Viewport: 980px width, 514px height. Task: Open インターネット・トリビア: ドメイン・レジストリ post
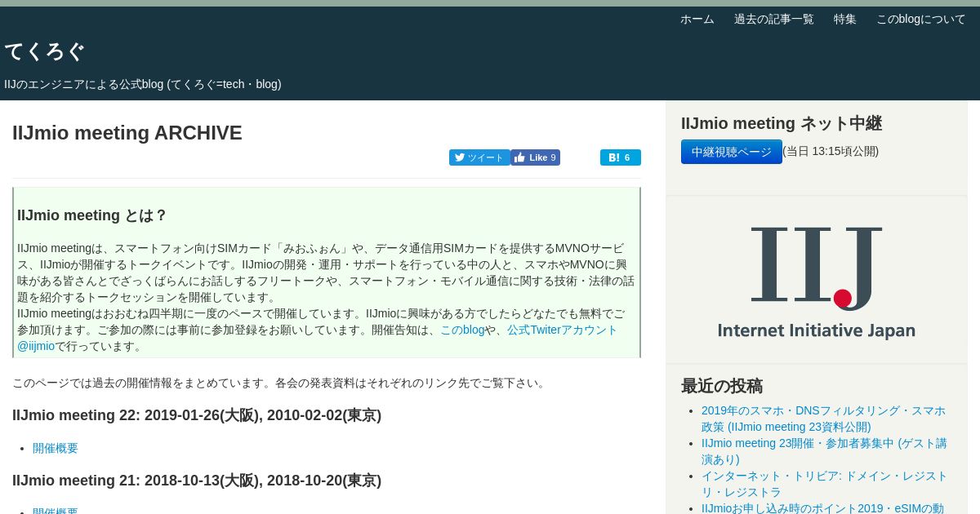pyautogui.click(x=824, y=484)
